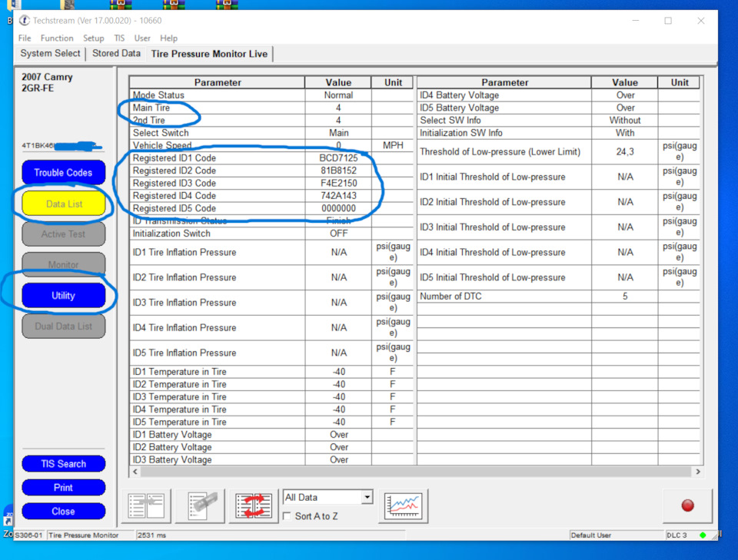Select the Main Tire row
Screen dimensions: 738x560
coord(271,108)
